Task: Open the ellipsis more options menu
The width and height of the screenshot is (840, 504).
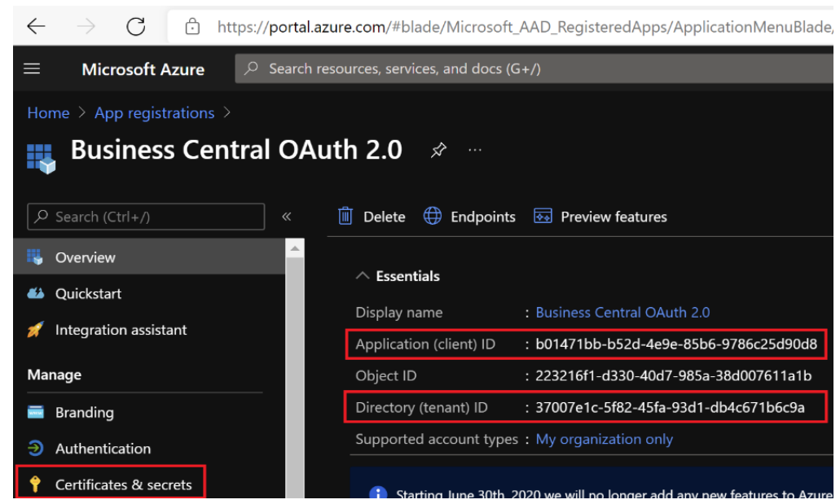Action: point(475,150)
